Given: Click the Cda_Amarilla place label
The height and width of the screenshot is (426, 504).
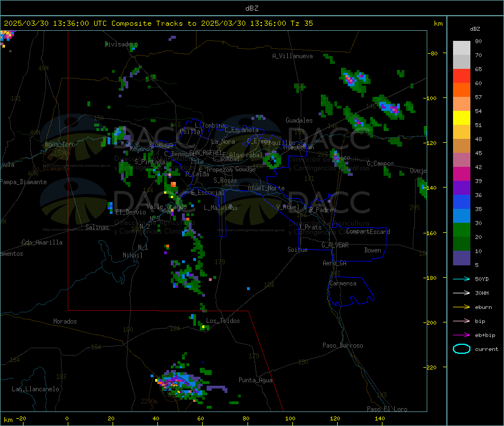Looking at the screenshot, I should 42,242.
